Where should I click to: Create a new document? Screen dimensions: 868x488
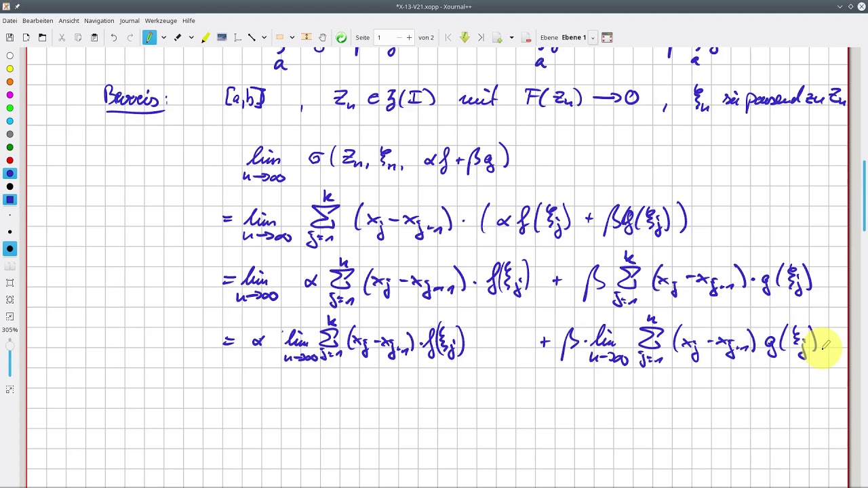26,37
